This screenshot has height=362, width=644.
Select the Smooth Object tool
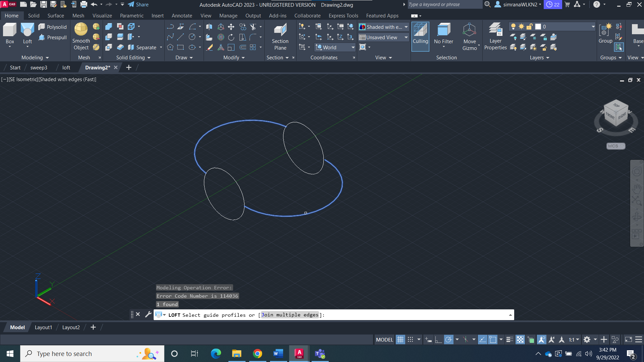point(80,36)
